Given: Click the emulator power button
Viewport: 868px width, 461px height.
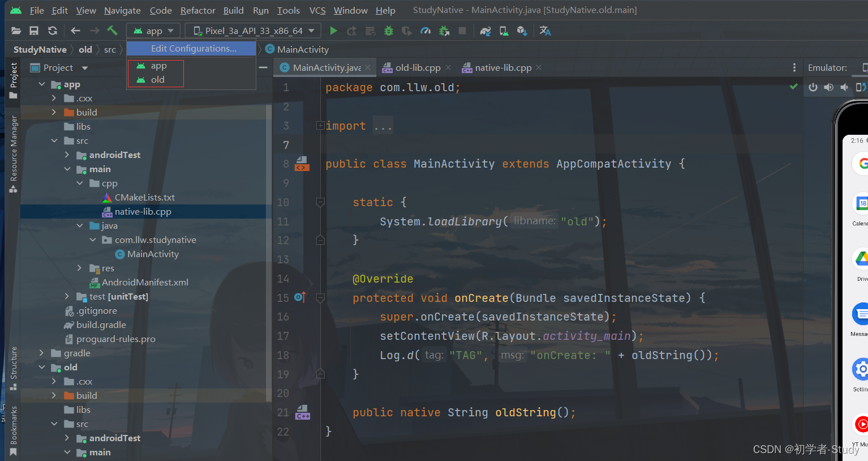Looking at the screenshot, I should [x=813, y=87].
